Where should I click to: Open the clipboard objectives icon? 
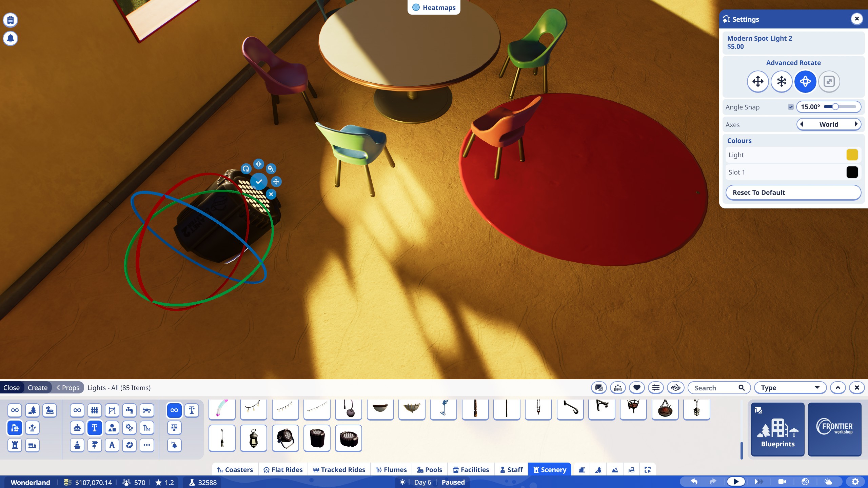(x=11, y=20)
